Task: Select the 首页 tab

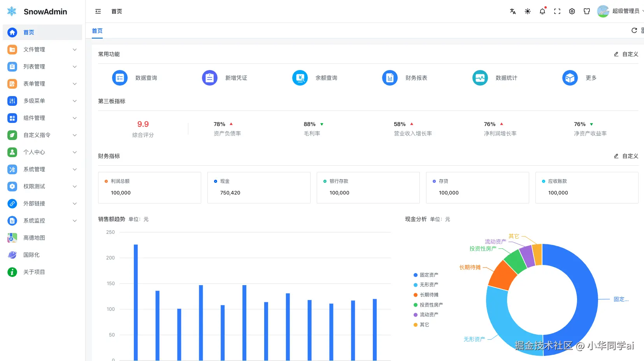Action: click(97, 31)
